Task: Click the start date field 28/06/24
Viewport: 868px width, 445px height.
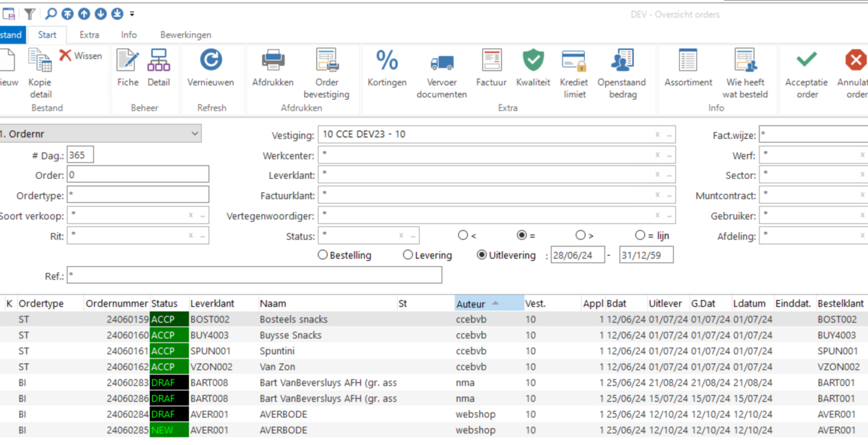Action: coord(577,255)
